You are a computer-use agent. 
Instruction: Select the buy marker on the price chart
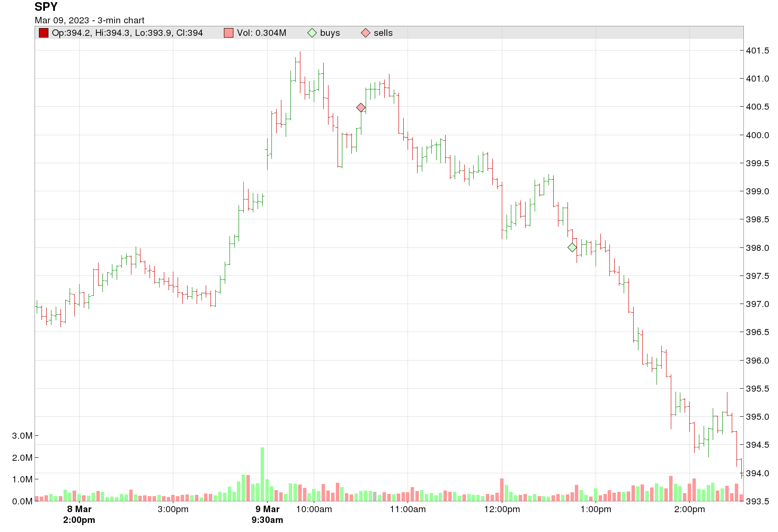[x=572, y=247]
